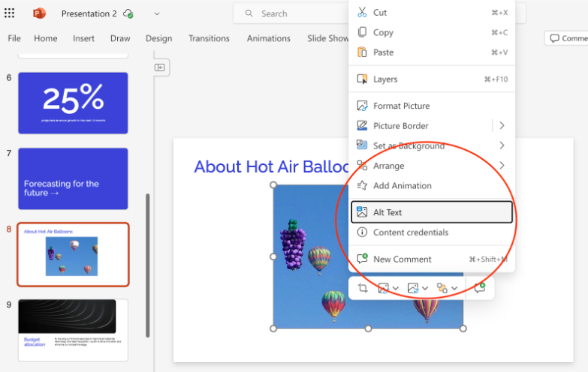Select slide 9 Budget allocation thumbnail

(x=73, y=330)
